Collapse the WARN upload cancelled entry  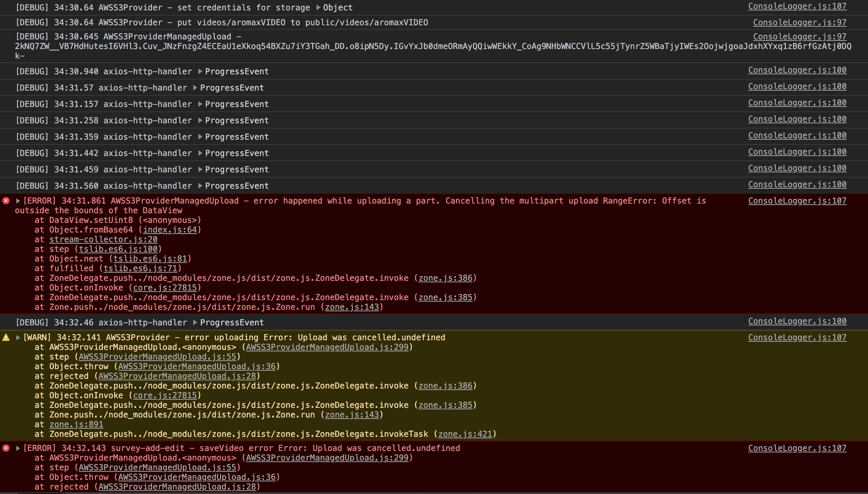click(18, 338)
